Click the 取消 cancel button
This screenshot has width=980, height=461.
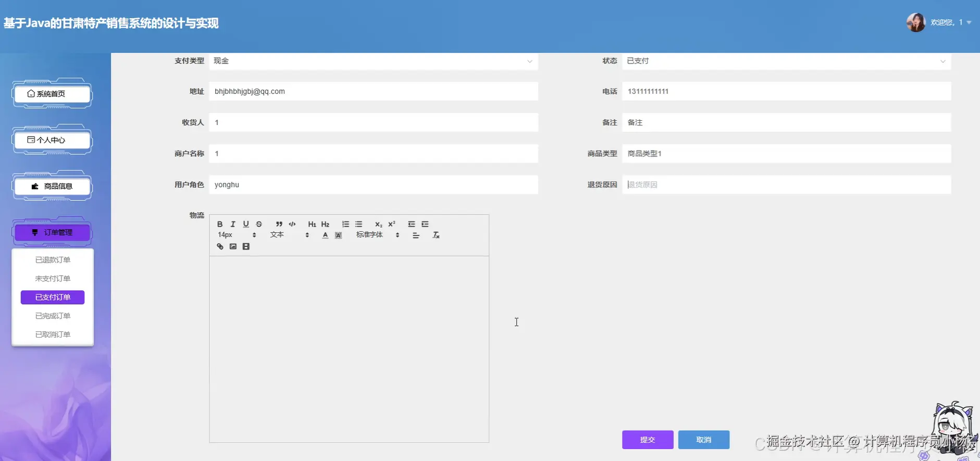click(x=704, y=440)
